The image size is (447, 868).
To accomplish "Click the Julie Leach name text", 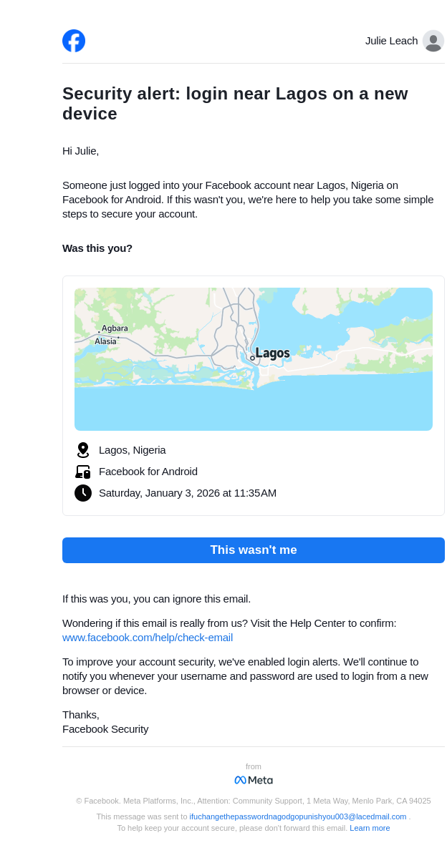I will 391,41.
